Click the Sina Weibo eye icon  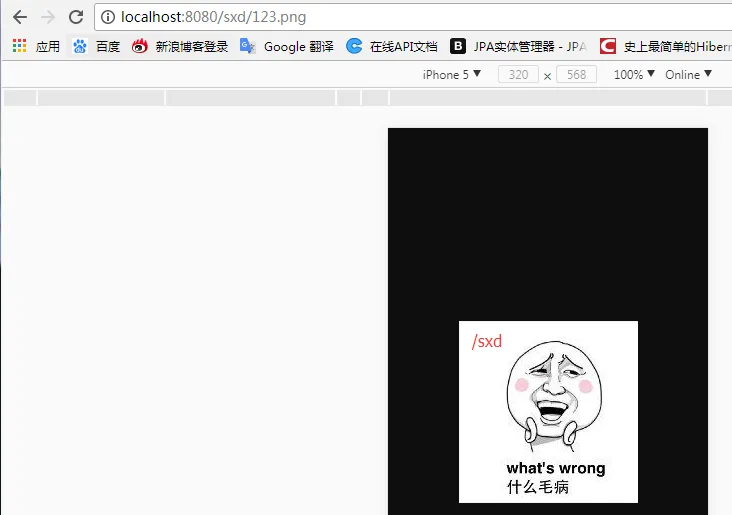(x=140, y=46)
